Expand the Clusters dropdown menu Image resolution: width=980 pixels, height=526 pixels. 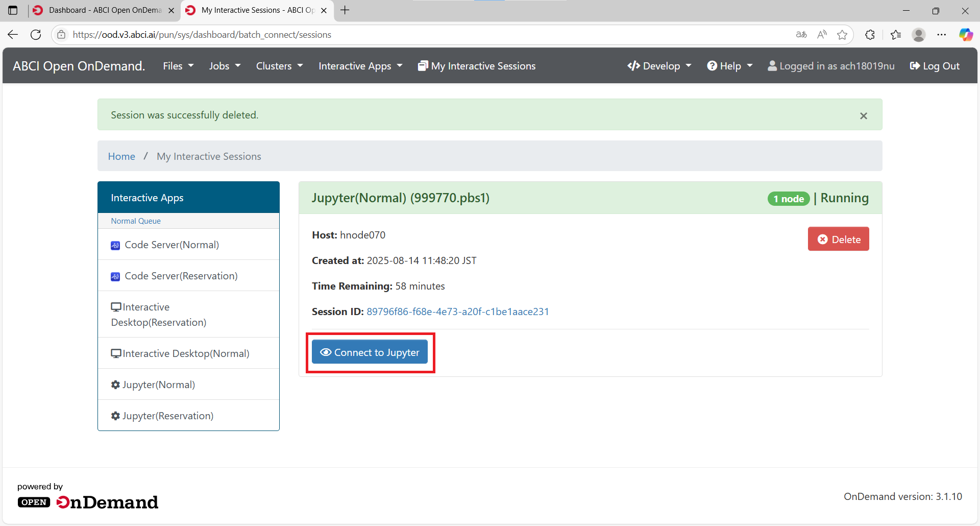tap(279, 66)
